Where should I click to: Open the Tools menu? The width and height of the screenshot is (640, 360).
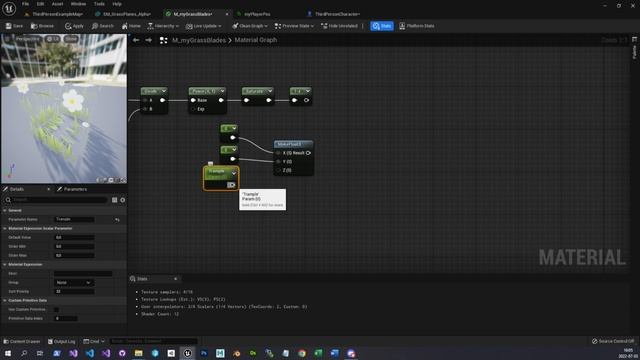pyautogui.click(x=99, y=4)
